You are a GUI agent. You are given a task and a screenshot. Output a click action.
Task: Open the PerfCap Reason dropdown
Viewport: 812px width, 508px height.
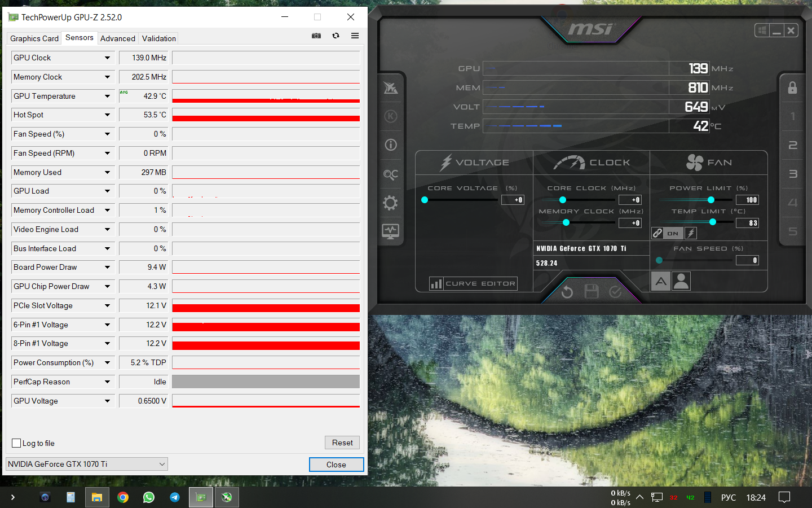pos(107,382)
